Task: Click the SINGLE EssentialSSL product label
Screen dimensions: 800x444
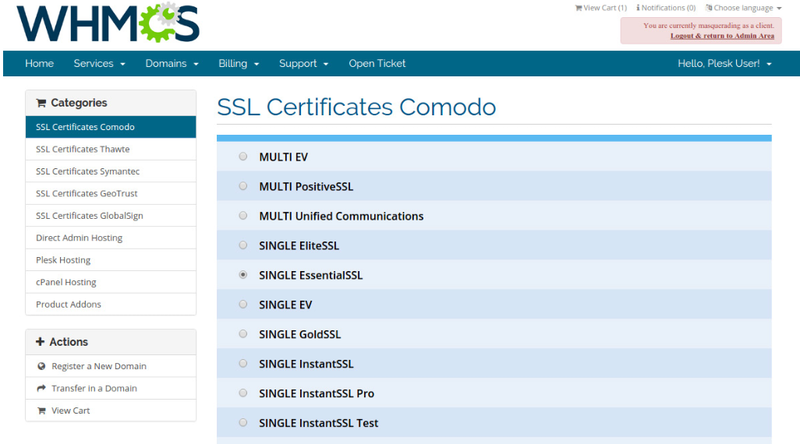Action: pos(311,276)
